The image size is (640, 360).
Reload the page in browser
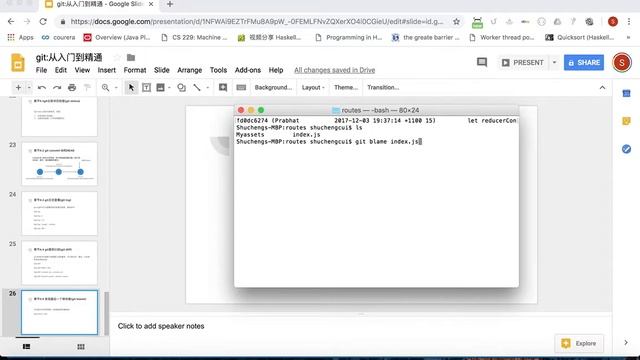click(x=43, y=22)
